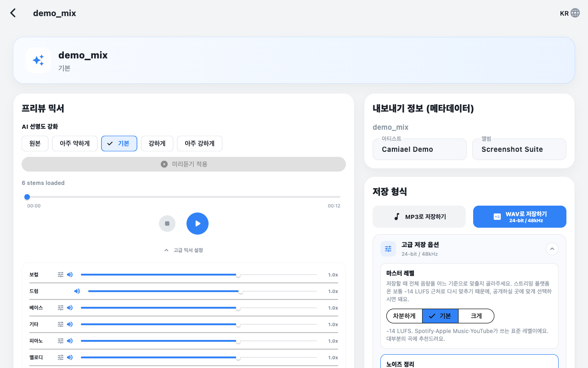588x368 pixels.
Task: Click 마스터 레벨 heading
Action: tap(400, 273)
